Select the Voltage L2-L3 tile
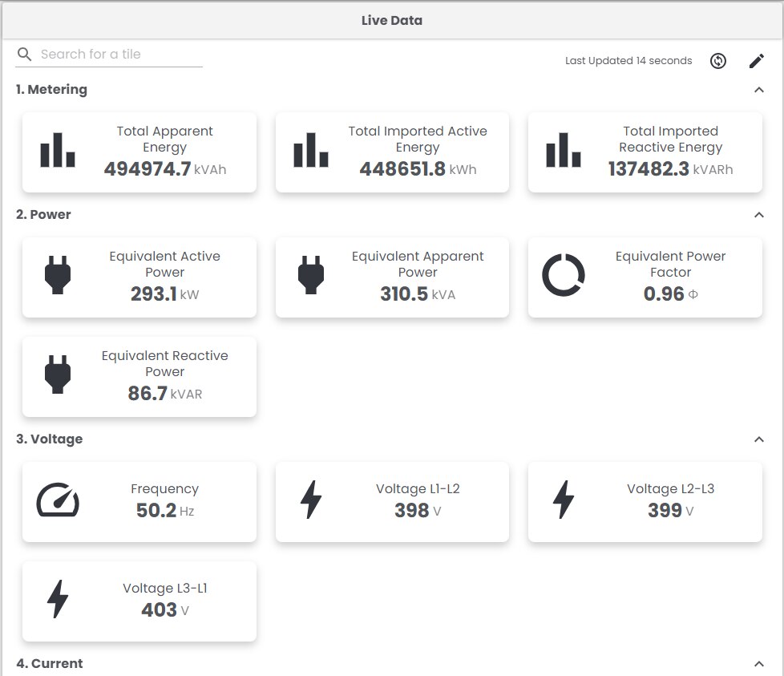Viewport: 784px width, 676px height. [x=645, y=502]
